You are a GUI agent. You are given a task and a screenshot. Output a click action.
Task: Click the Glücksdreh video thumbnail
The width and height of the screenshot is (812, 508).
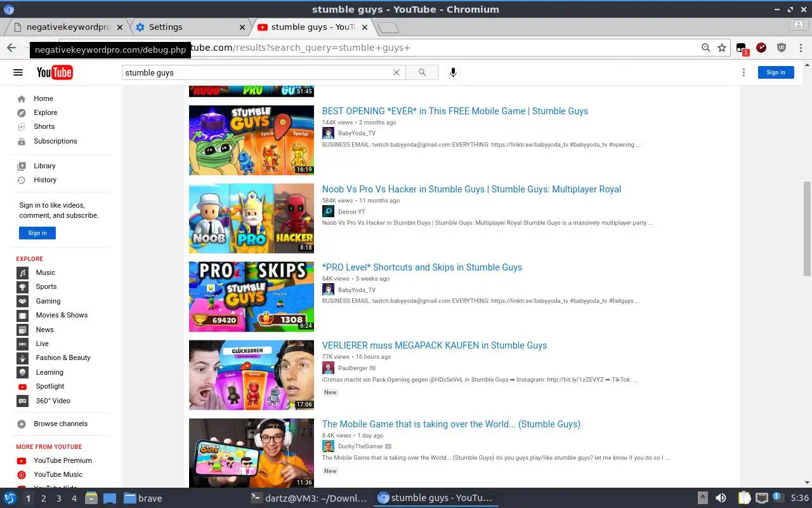(x=251, y=375)
